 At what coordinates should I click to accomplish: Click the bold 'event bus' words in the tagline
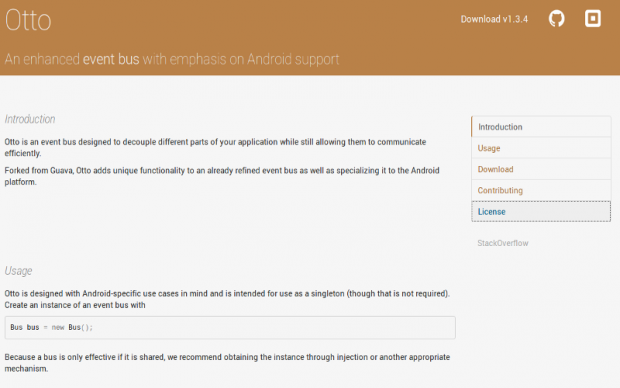point(111,59)
